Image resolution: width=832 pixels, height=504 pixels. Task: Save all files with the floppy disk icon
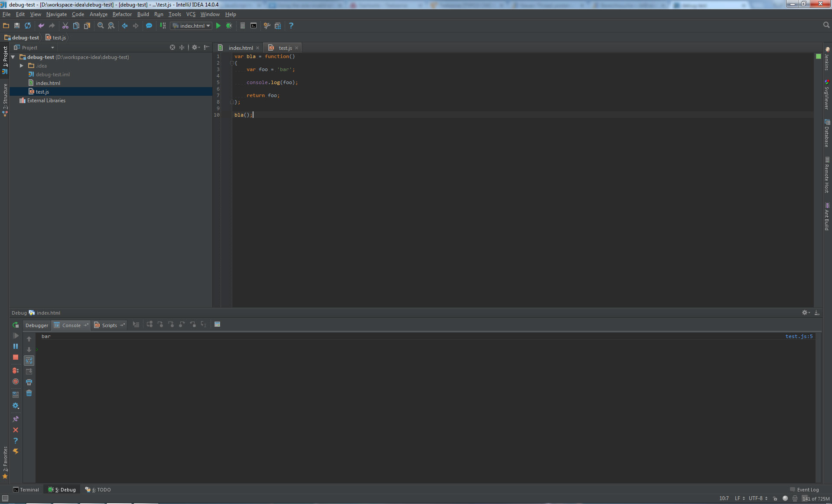point(17,26)
